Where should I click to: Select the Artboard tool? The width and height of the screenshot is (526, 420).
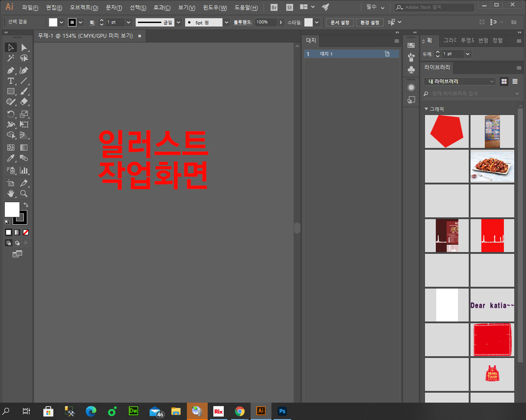coord(11,183)
